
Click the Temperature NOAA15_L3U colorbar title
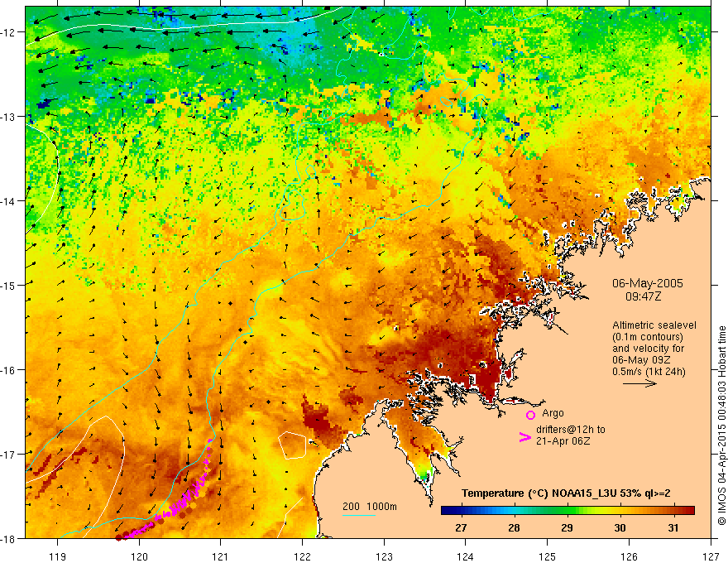566,493
